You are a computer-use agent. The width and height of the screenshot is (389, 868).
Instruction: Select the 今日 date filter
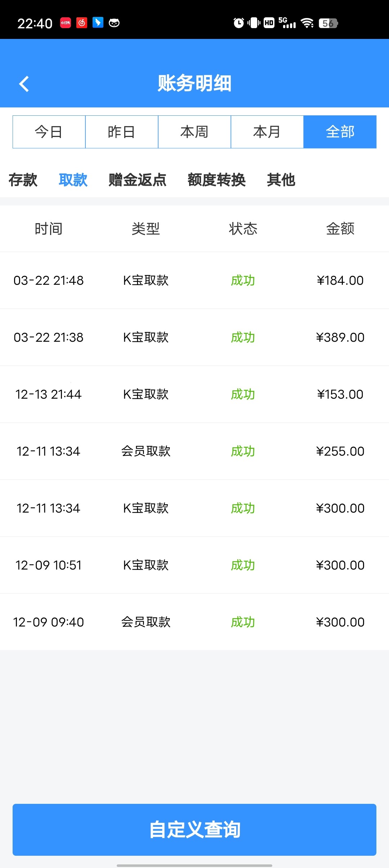pos(49,132)
